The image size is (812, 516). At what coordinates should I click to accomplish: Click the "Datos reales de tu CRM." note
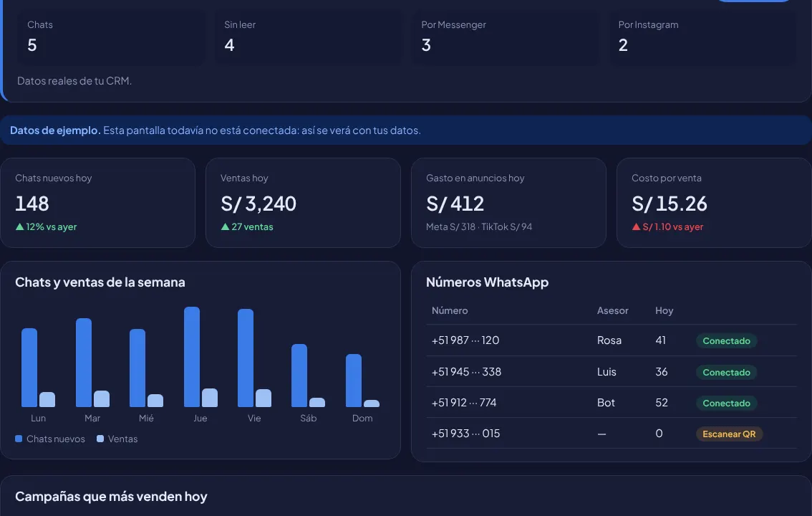pyautogui.click(x=74, y=81)
